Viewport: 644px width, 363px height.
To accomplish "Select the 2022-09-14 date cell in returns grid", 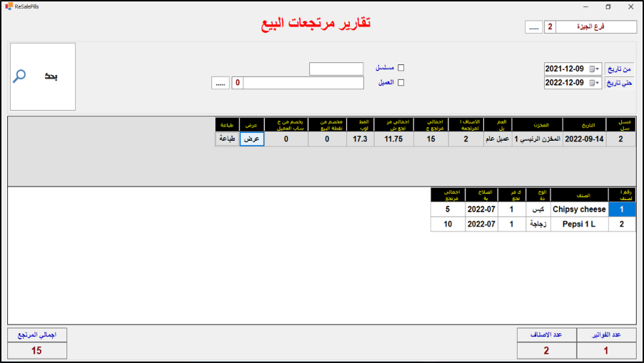I will [x=584, y=139].
